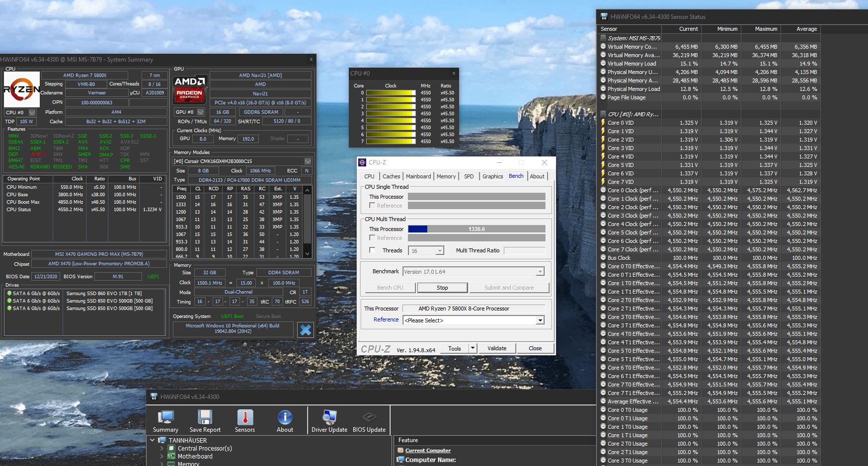Click the Central Processor(s) chip icon
This screenshot has width=868, height=466.
[171, 448]
